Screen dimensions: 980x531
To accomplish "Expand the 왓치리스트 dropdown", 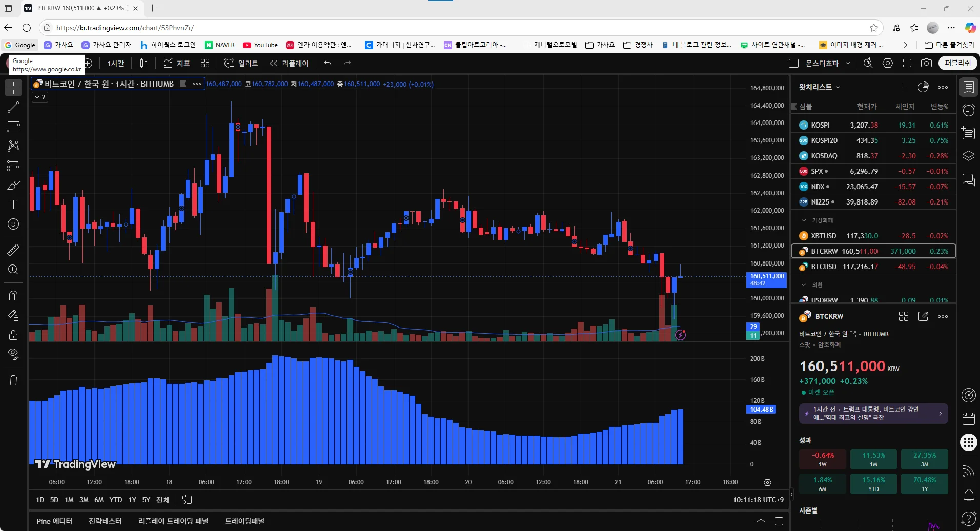I will pyautogui.click(x=820, y=87).
